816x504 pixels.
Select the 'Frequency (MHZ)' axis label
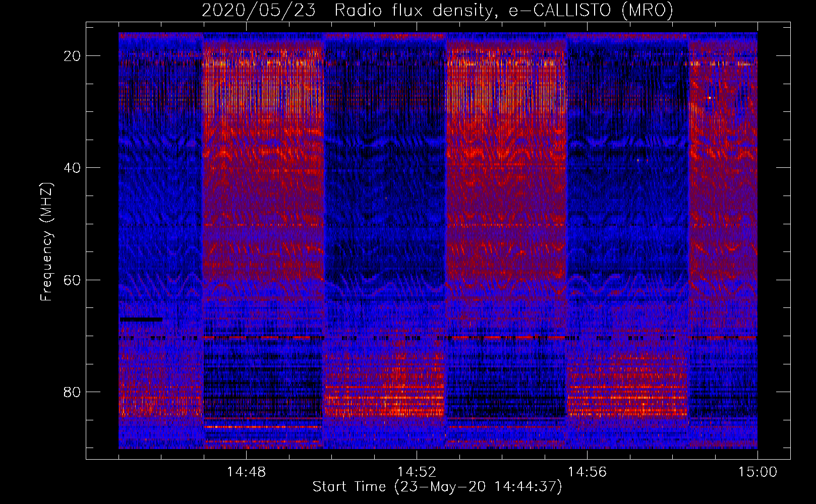(46, 242)
